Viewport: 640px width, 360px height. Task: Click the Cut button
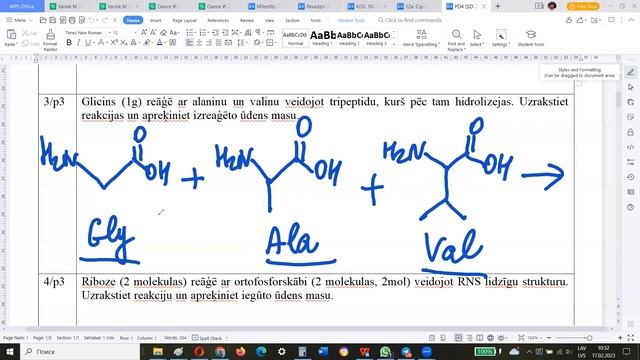pyautogui.click(x=29, y=33)
